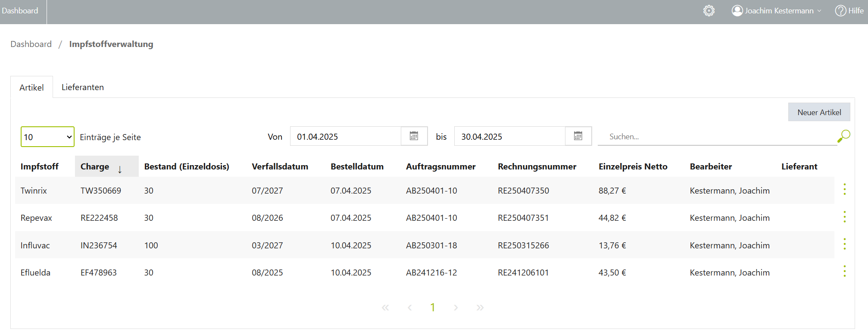This screenshot has height=332, width=868.
Task: Open actions menu for Influvac row
Action: [845, 244]
